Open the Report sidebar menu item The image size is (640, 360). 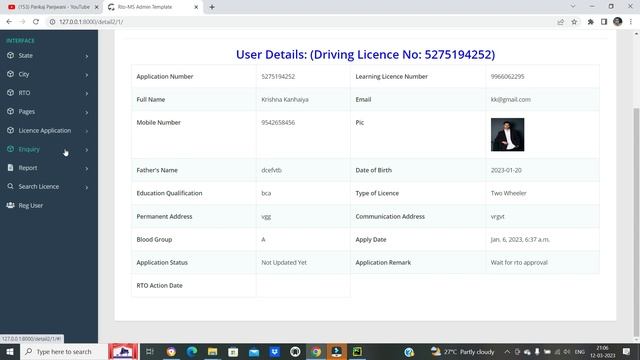click(x=49, y=168)
